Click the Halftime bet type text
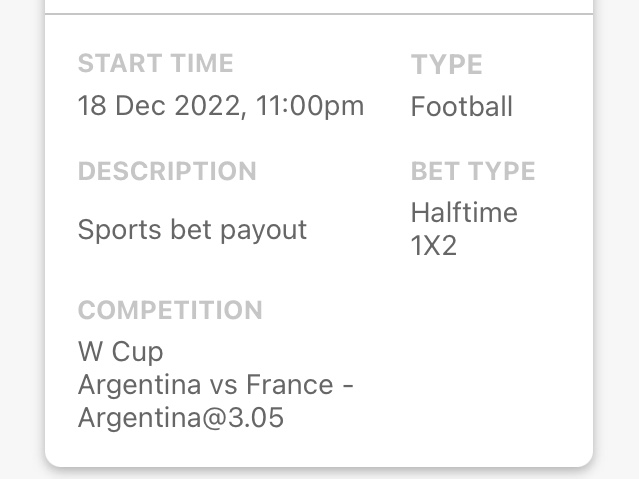 (x=464, y=213)
